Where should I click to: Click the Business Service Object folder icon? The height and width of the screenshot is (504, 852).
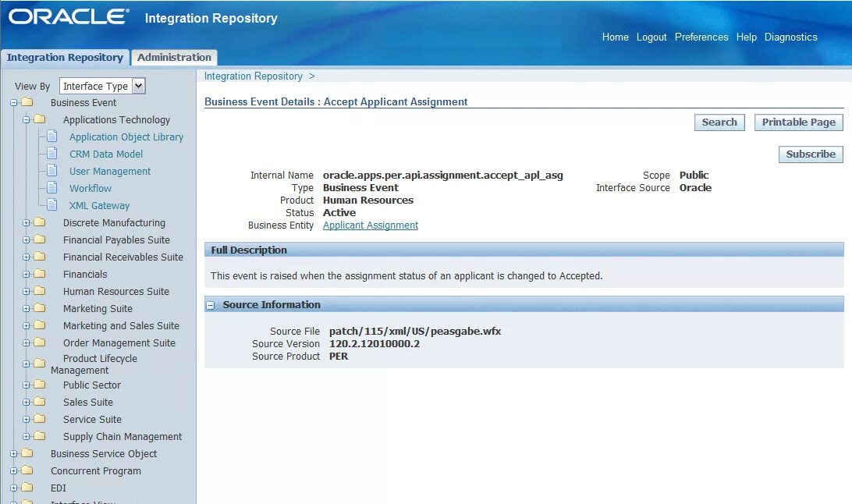click(27, 453)
